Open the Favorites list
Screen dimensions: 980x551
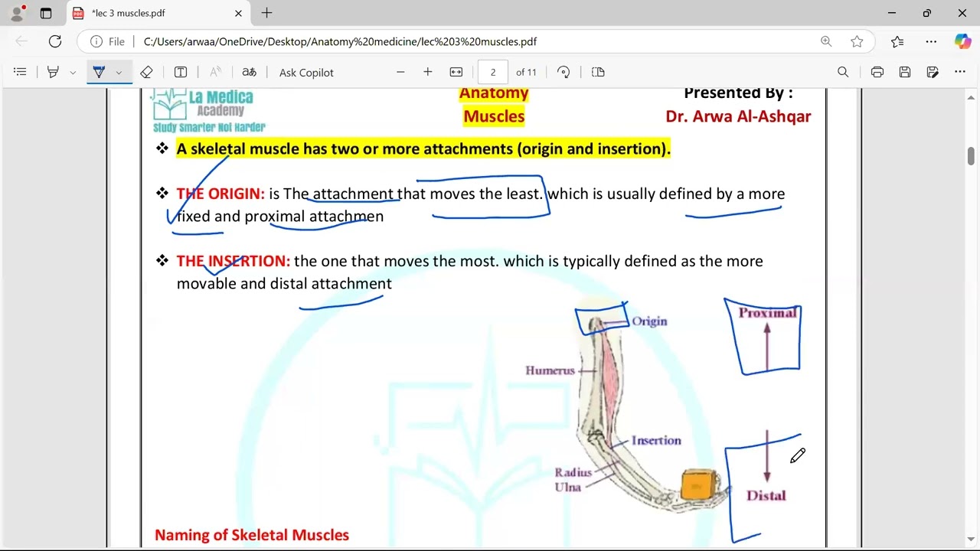point(897,41)
